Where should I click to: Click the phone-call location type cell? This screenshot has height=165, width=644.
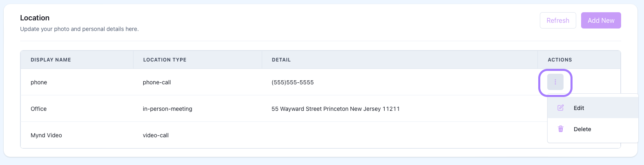[157, 82]
